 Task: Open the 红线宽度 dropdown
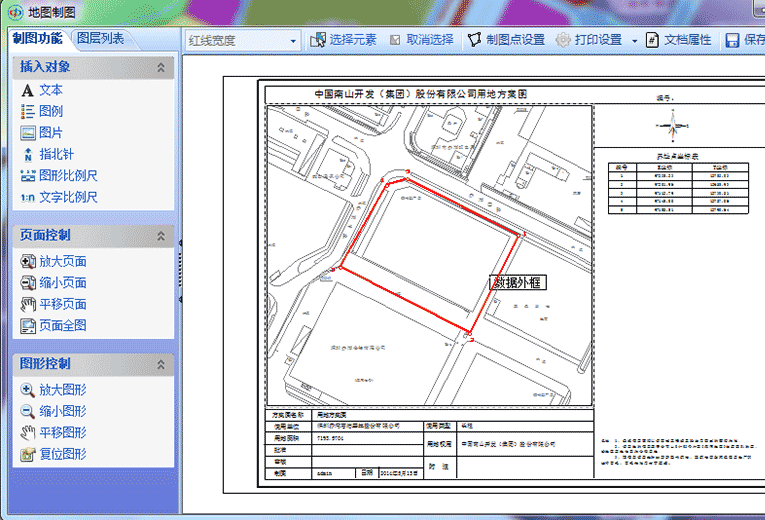click(x=293, y=41)
